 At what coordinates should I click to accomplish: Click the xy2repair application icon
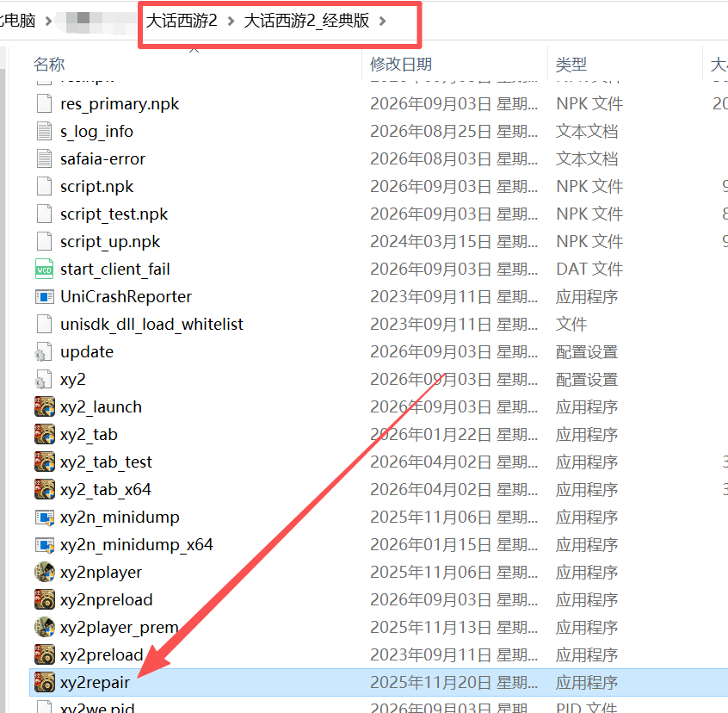[x=45, y=682]
